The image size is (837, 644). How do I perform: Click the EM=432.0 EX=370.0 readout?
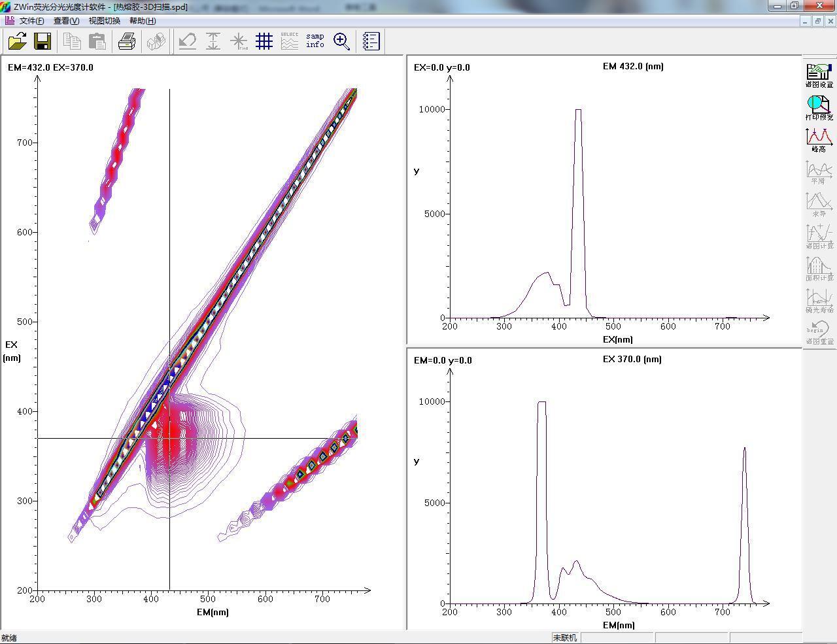point(50,67)
